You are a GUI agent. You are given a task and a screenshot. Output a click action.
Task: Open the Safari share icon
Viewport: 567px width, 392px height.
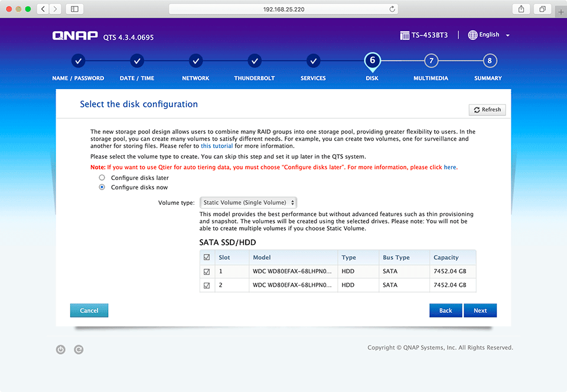(x=521, y=9)
